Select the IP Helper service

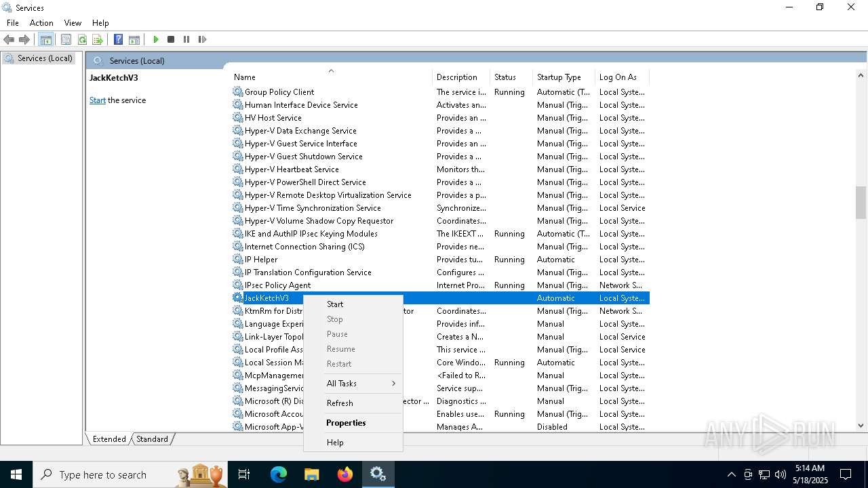tap(440, 260)
